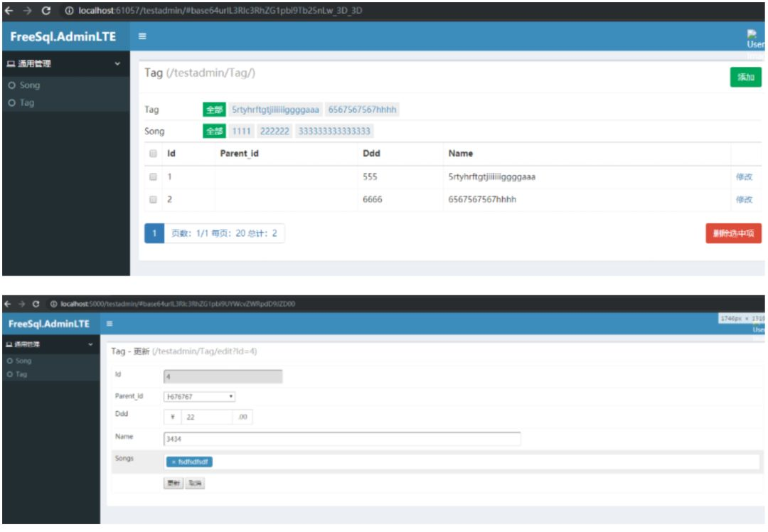
Task: Open user image menu in top window header
Action: pyautogui.click(x=754, y=38)
